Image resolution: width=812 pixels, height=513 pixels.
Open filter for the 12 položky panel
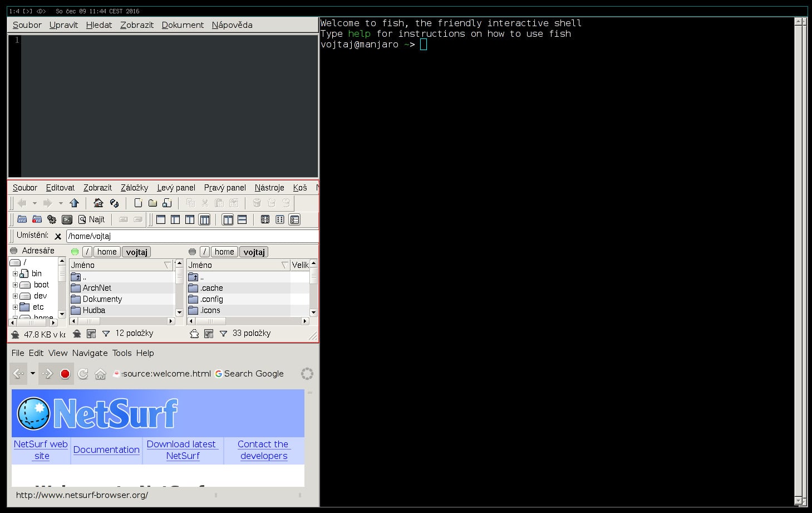coord(106,334)
